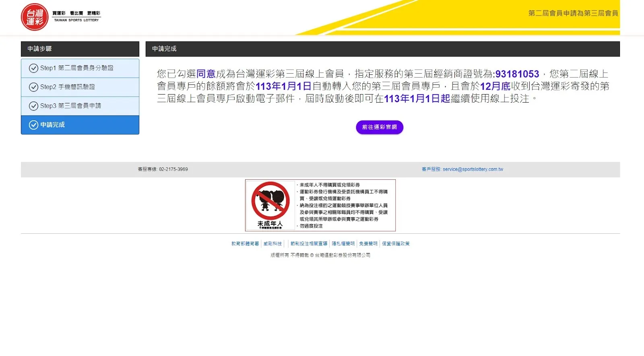Open the 個資保護政策 footer link
The height and width of the screenshot is (356, 644).
[396, 244]
